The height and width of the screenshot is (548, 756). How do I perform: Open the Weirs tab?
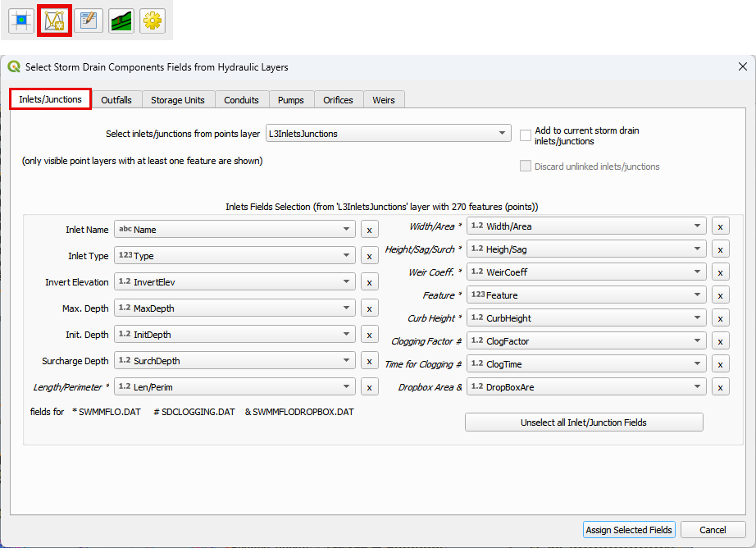click(x=383, y=100)
